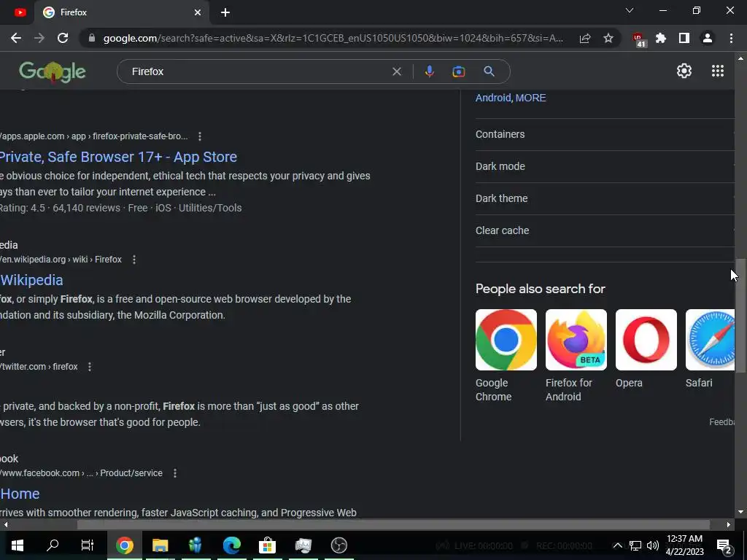
Task: Launch Microsoft Edge from the taskbar
Action: [x=231, y=545]
